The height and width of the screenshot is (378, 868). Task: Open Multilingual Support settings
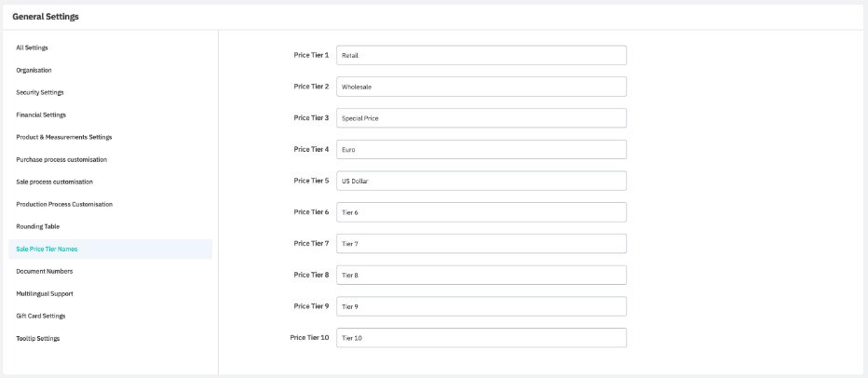pyautogui.click(x=45, y=293)
